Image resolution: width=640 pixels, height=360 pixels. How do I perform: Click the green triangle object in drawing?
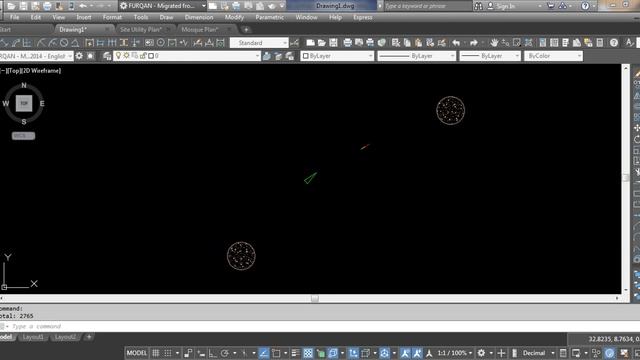click(310, 178)
